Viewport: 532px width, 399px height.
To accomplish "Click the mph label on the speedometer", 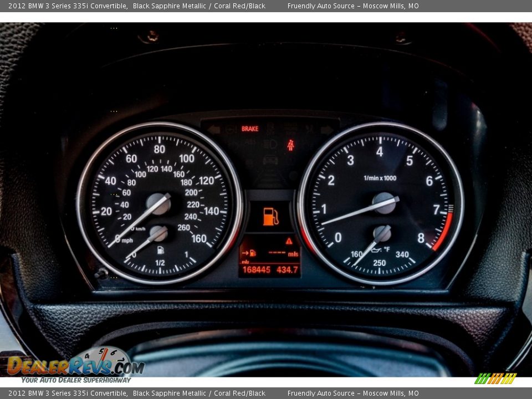I will [x=127, y=241].
